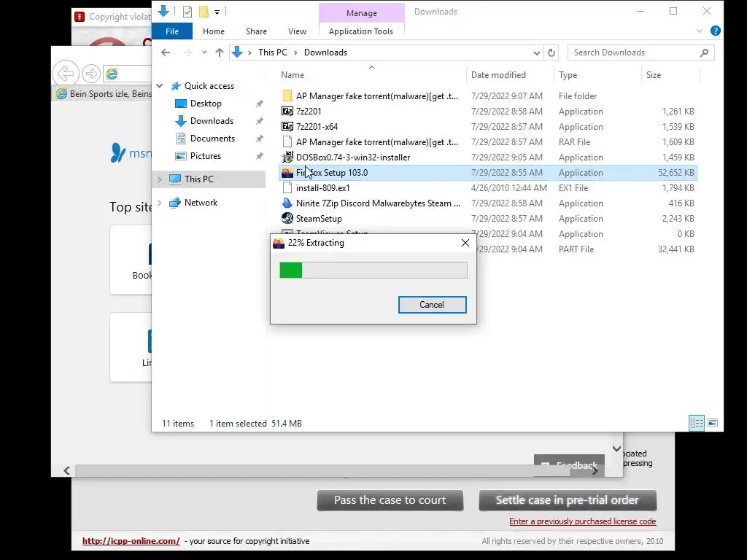Go up one folder level
Viewport: 747px width, 560px height.
pos(219,52)
